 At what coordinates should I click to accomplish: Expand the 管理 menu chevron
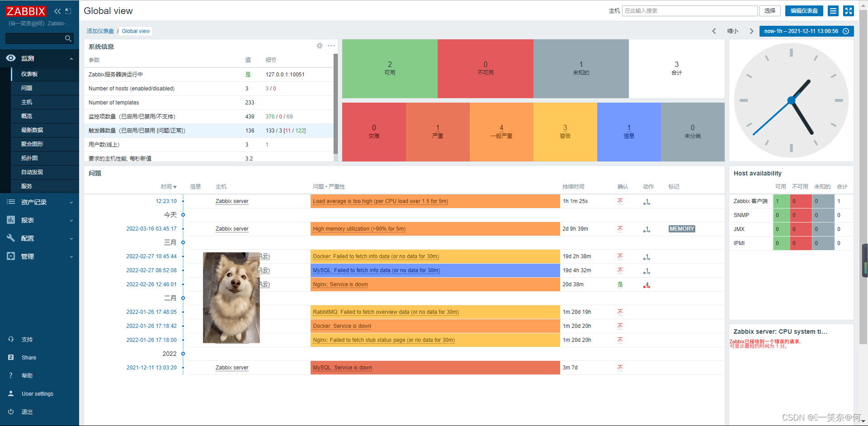point(71,257)
